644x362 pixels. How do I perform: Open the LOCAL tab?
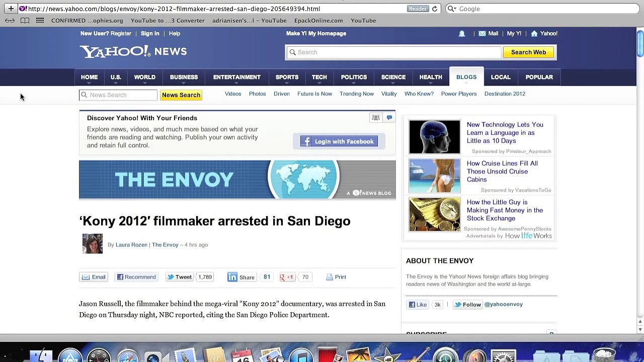click(x=501, y=77)
